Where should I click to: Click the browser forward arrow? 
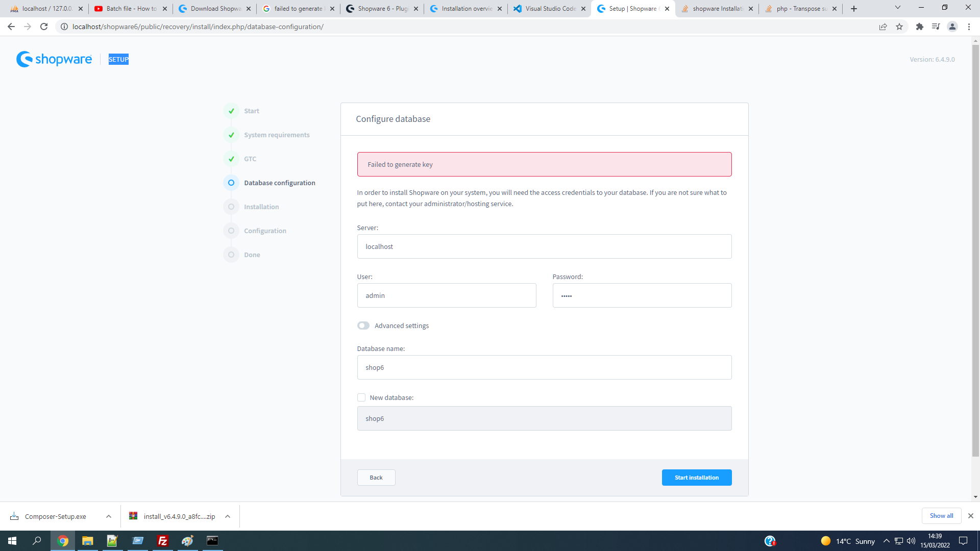[28, 27]
